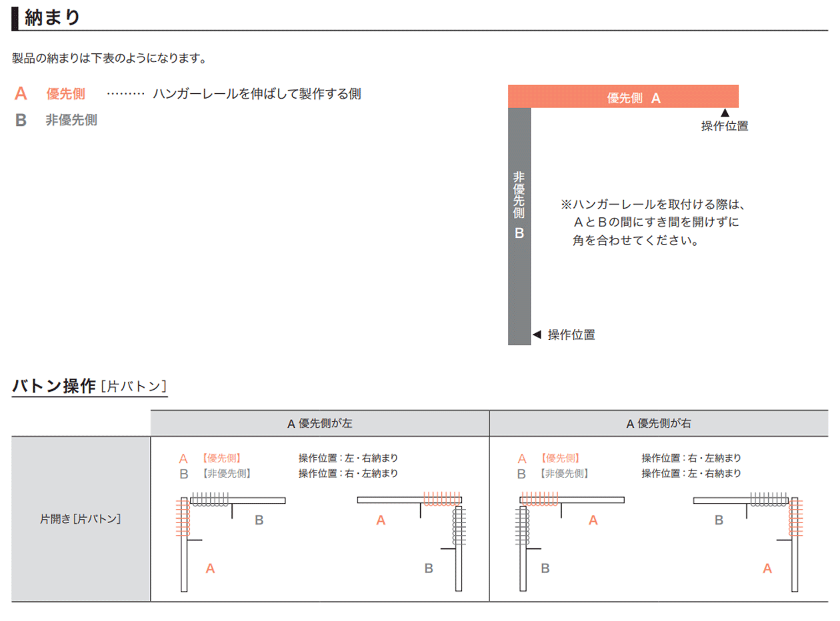Click the upward triangle marker under the orange bar

(725, 113)
